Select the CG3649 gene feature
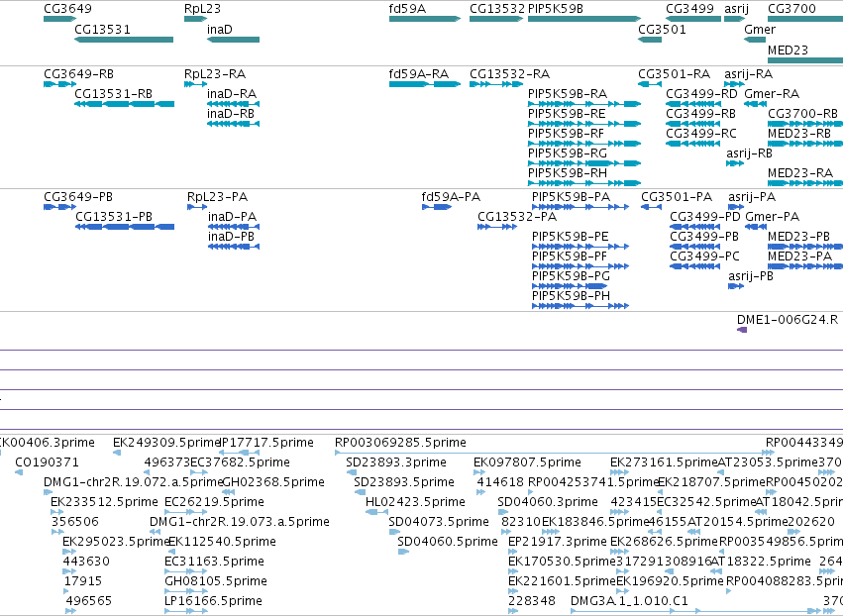Viewport: 843px width, 616px height. pos(59,20)
